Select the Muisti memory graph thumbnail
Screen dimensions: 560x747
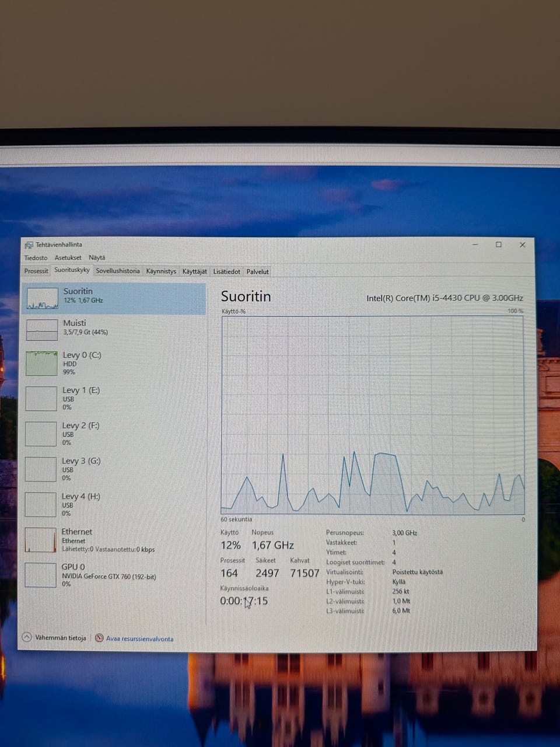(42, 330)
